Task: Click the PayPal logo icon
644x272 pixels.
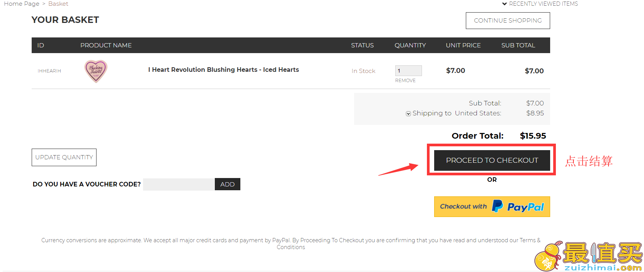Action: (497, 206)
